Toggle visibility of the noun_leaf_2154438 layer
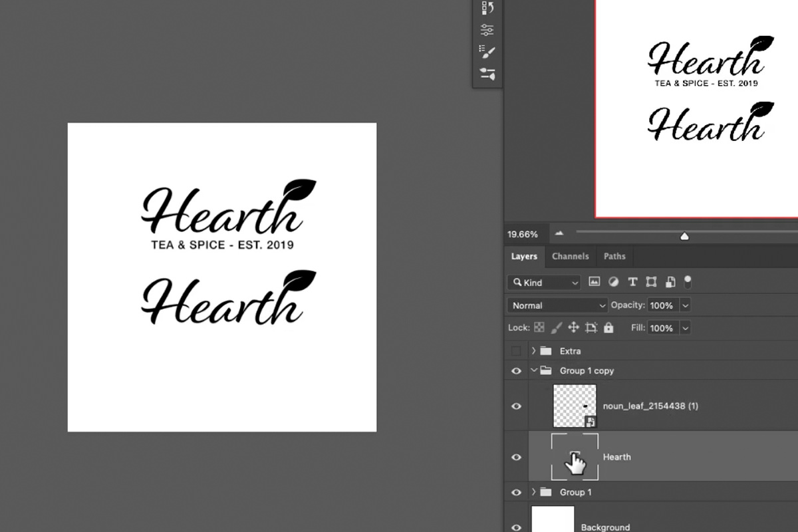The height and width of the screenshot is (532, 798). click(x=516, y=405)
